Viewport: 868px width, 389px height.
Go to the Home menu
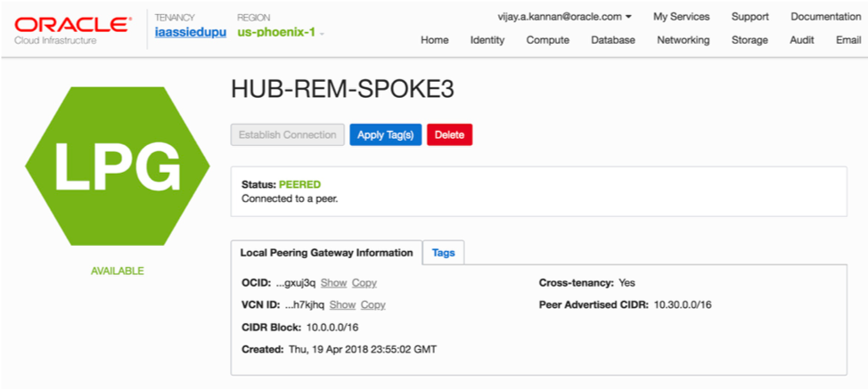pos(435,40)
